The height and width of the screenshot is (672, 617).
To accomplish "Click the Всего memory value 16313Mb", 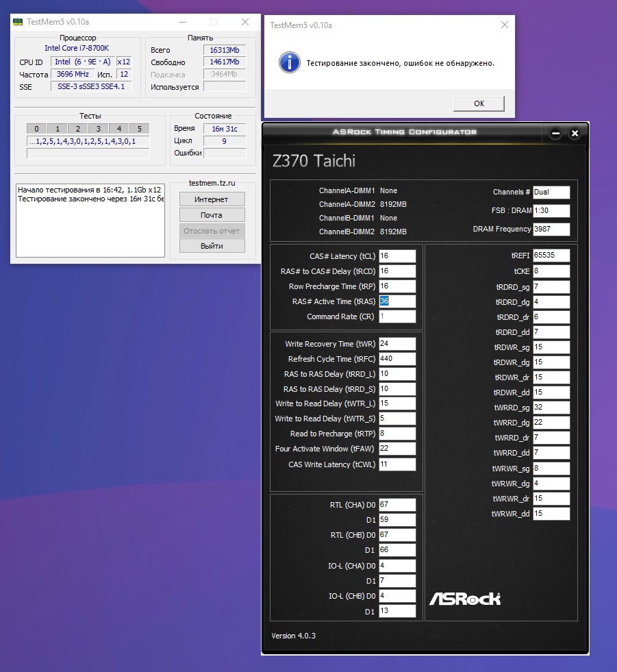I will [225, 50].
